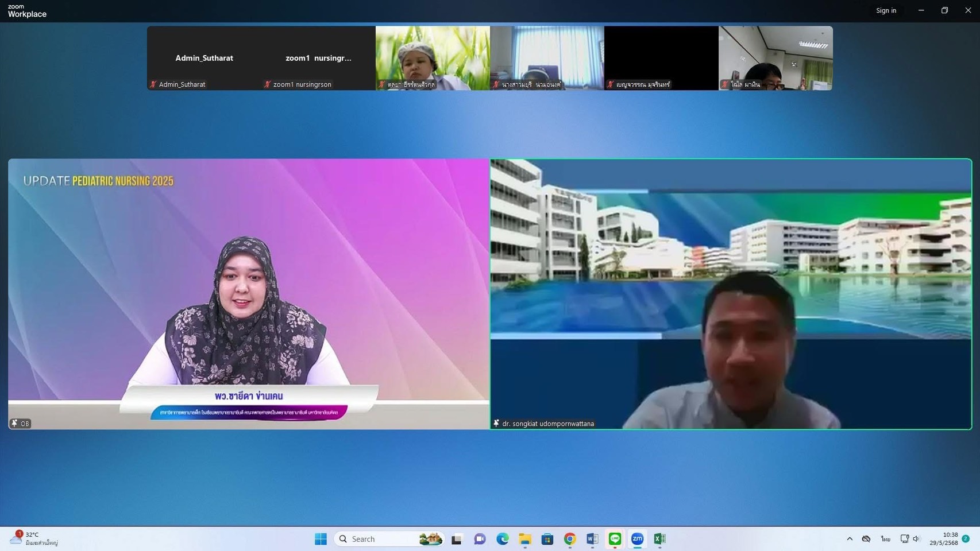Select the participant tile with blue curtains
Image resolution: width=980 pixels, height=551 pixels.
click(547, 58)
